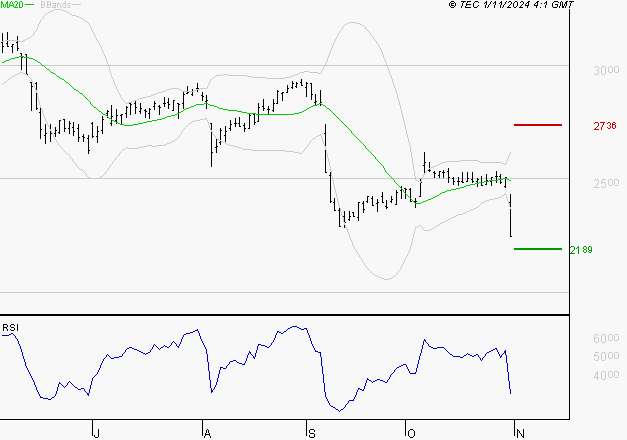Screen dimensions: 627x440
Task: Click the N month axis label
Action: click(x=520, y=433)
